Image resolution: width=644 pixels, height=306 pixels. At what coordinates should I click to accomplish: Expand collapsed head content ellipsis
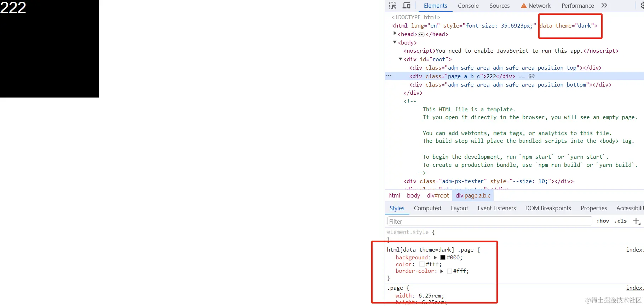[421, 34]
